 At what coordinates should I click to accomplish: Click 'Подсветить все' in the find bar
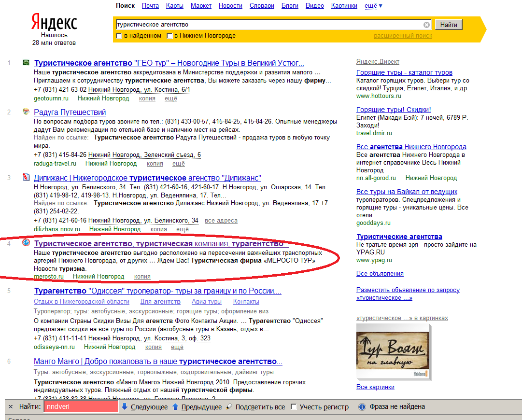[260, 407]
